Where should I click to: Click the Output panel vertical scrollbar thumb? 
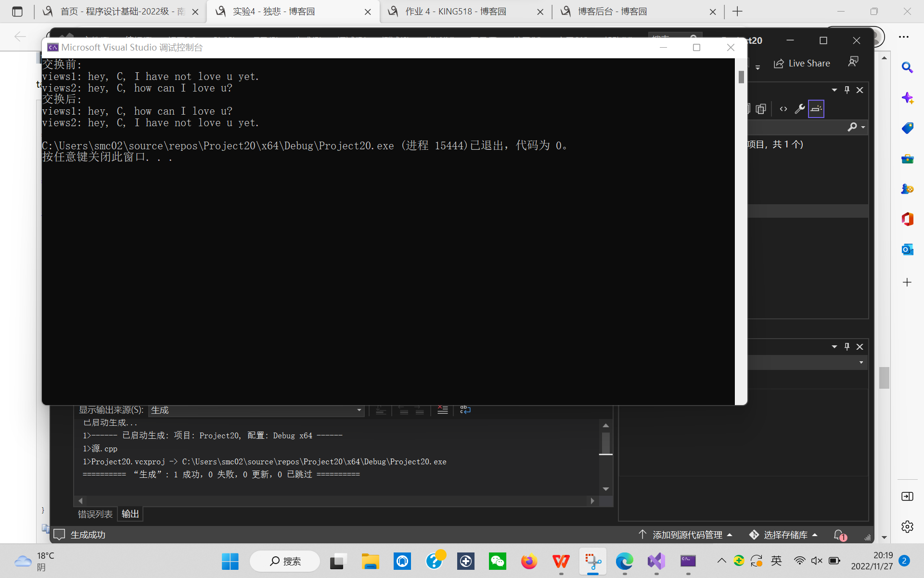tap(606, 443)
